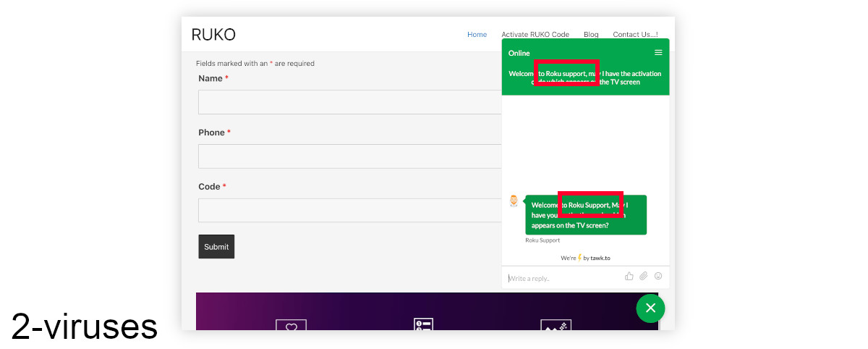
Task: Open the emoji picker smiley icon
Action: pyautogui.click(x=658, y=276)
